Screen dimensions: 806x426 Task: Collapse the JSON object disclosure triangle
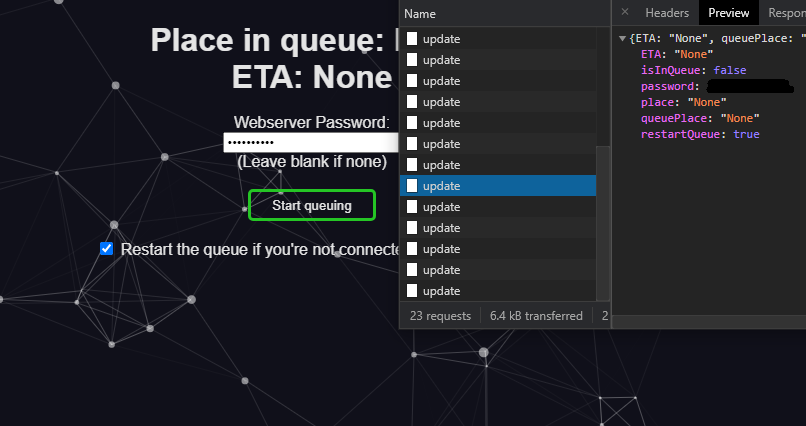[622, 39]
